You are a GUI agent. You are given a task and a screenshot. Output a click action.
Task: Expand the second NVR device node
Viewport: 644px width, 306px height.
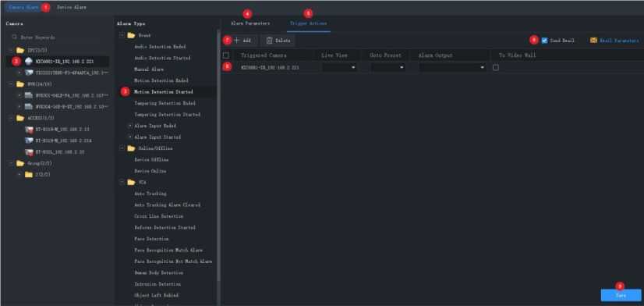pos(19,106)
